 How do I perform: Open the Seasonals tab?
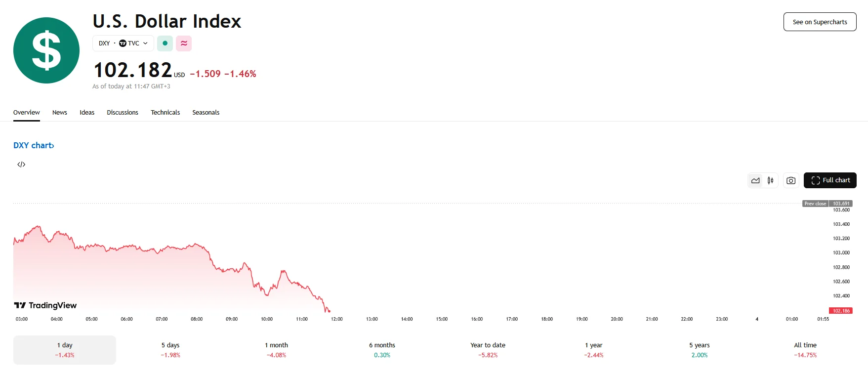point(206,113)
